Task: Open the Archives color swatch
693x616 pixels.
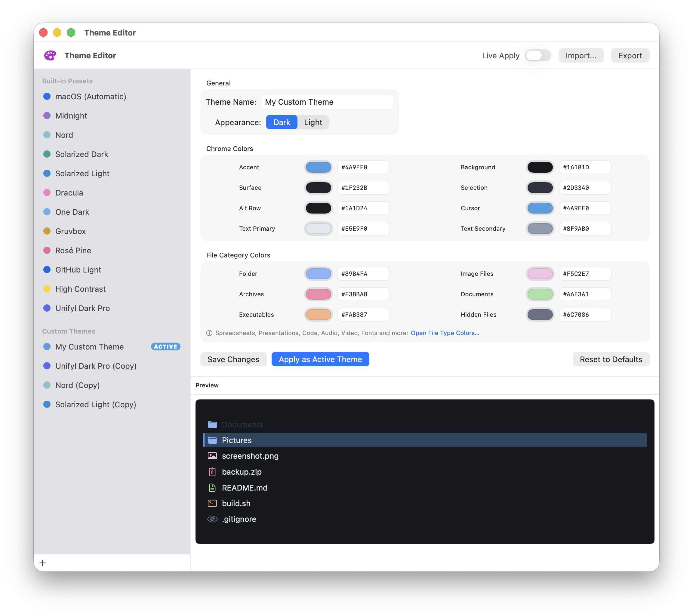Action: point(318,294)
